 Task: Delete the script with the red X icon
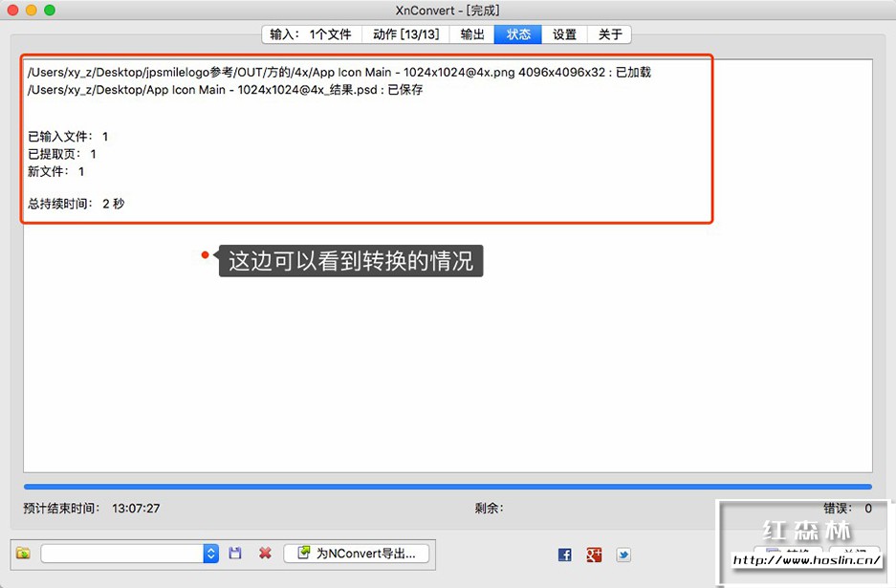[265, 554]
